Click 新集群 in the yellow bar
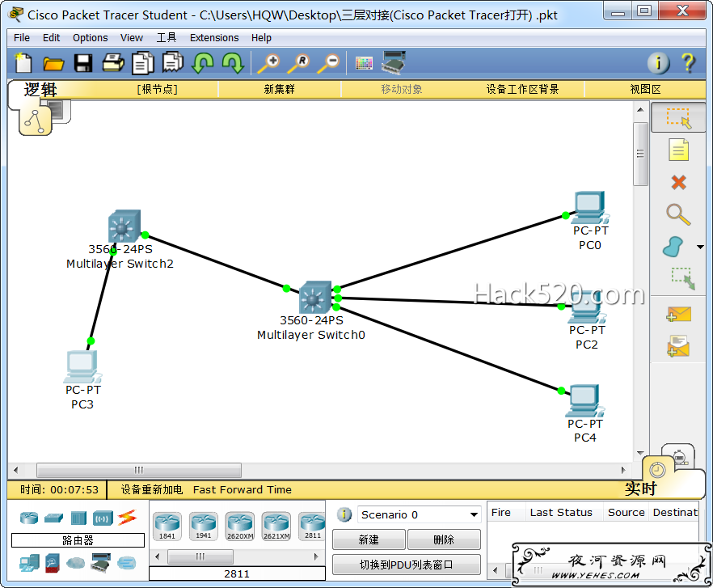 click(x=279, y=89)
